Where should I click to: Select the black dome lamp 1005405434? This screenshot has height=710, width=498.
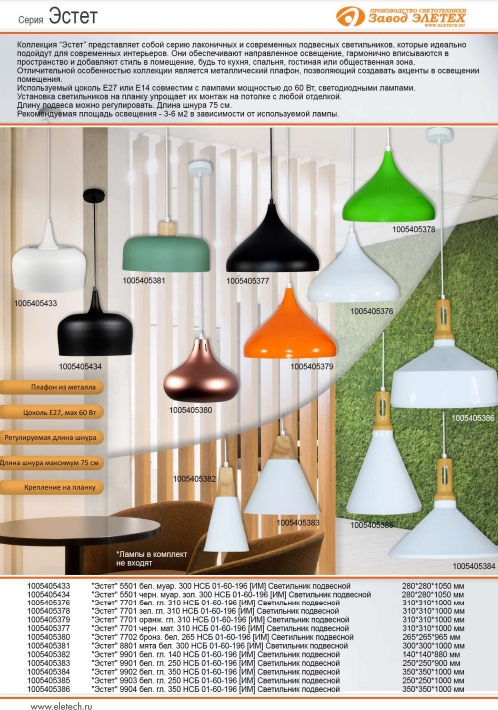pyautogui.click(x=95, y=324)
